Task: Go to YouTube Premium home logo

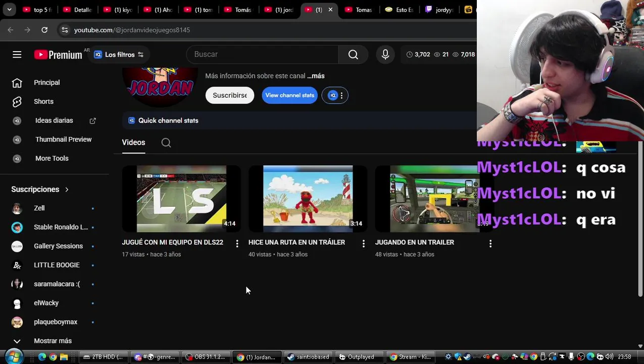Action: (58, 55)
